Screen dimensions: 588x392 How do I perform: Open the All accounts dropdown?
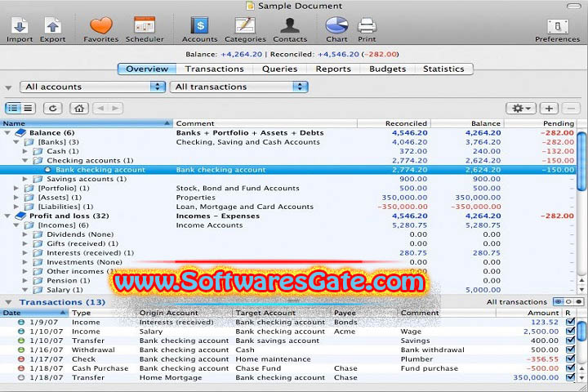[x=92, y=87]
